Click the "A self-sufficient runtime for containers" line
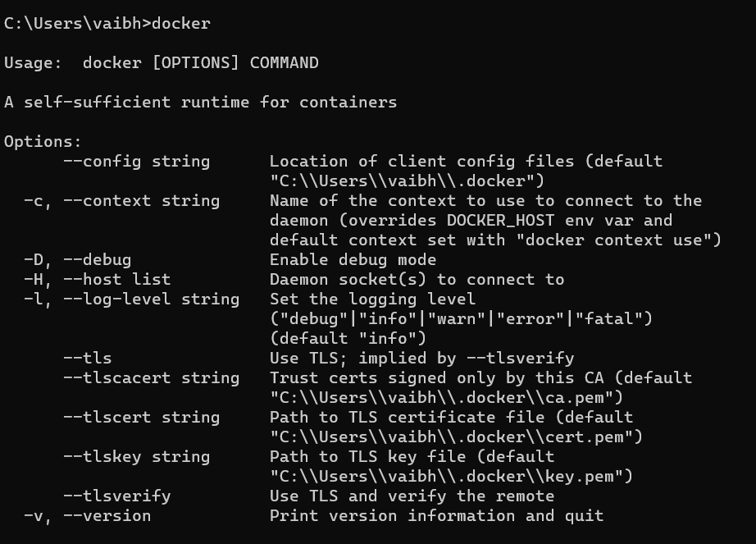Image resolution: width=756 pixels, height=544 pixels. (x=200, y=103)
